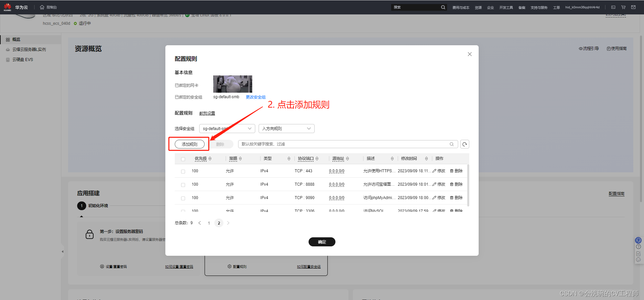Screen dimensions: 644x300
Task: Click the 添加规则 button
Action: [x=190, y=144]
